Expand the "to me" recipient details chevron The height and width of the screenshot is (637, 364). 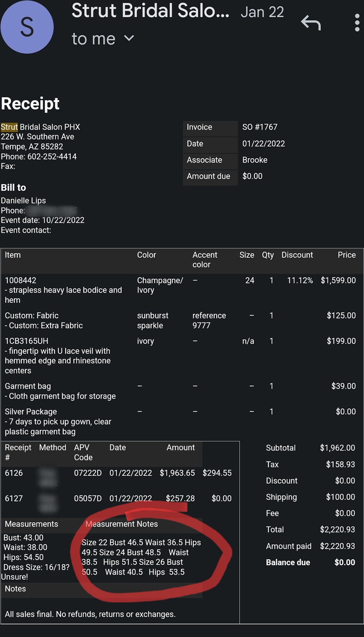coord(129,38)
